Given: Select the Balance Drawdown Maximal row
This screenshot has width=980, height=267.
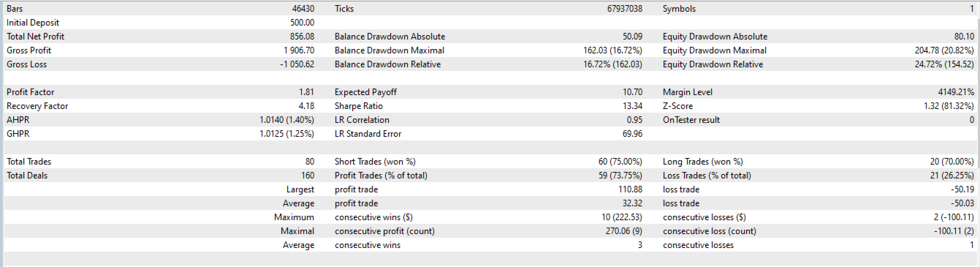Looking at the screenshot, I should click(x=488, y=50).
